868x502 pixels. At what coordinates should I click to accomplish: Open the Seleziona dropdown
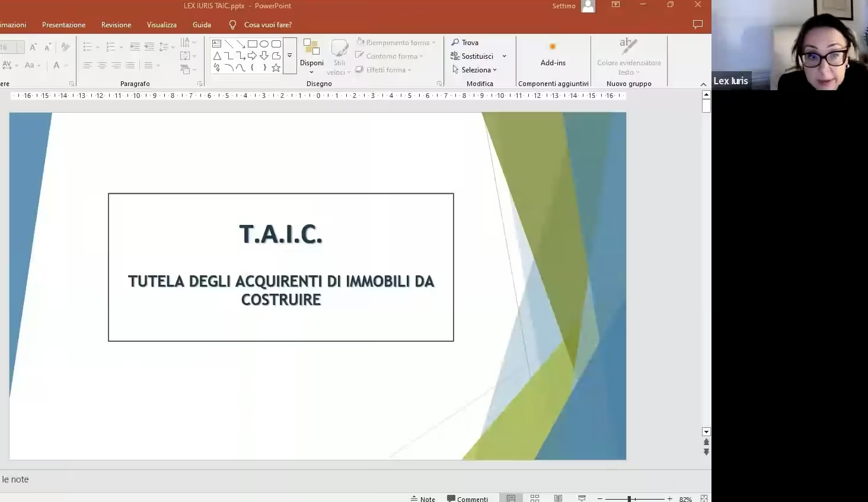pyautogui.click(x=475, y=70)
